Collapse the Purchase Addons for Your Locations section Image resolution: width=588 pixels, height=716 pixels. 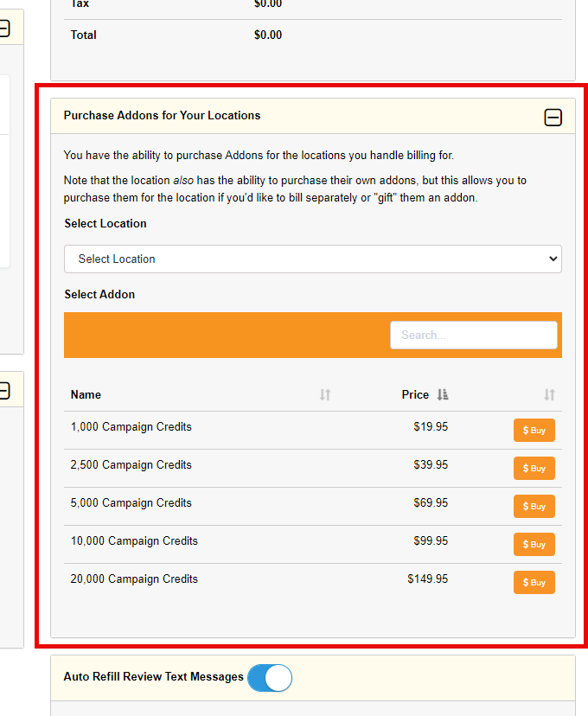click(553, 117)
